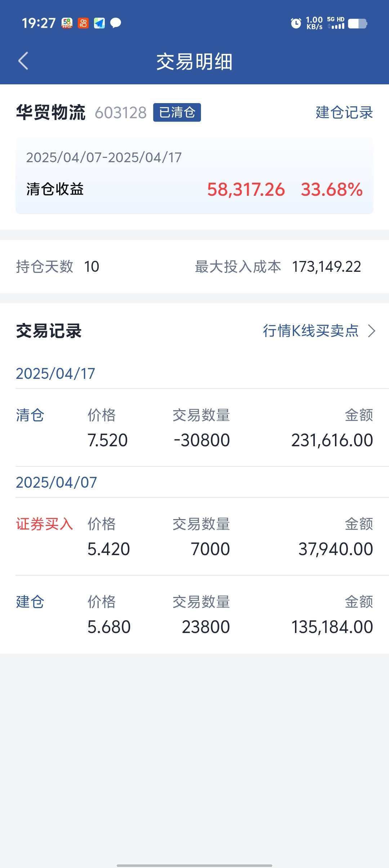Select the 清仓 transaction on 2025/04/17

click(194, 428)
